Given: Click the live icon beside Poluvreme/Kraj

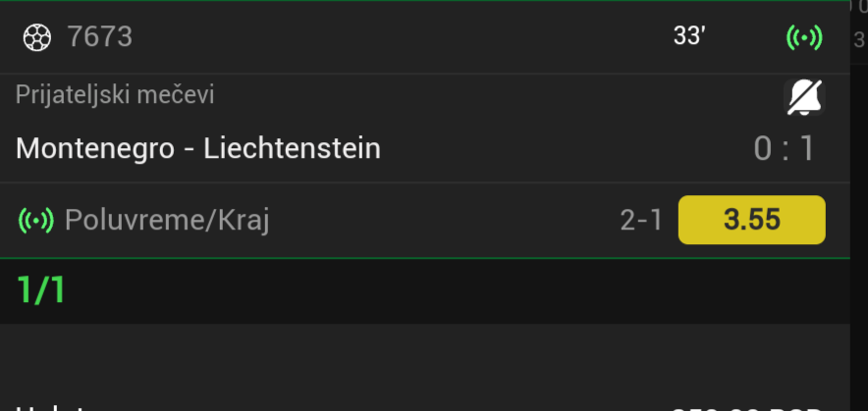Looking at the screenshot, I should (x=36, y=221).
